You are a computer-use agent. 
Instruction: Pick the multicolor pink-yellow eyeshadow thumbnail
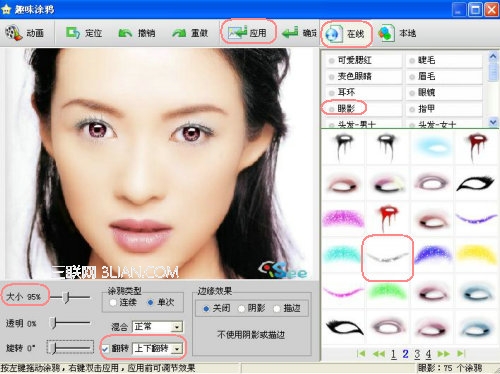[387, 183]
